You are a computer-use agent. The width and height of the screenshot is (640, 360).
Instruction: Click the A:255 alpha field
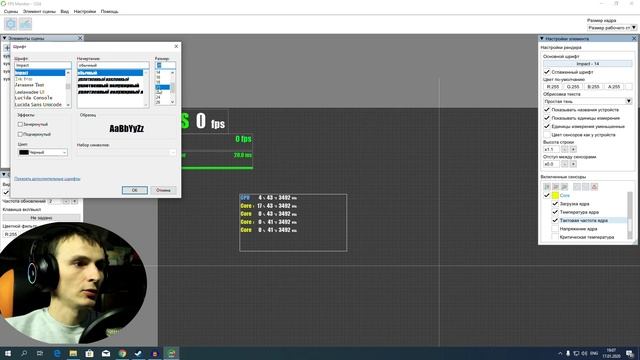point(614,87)
